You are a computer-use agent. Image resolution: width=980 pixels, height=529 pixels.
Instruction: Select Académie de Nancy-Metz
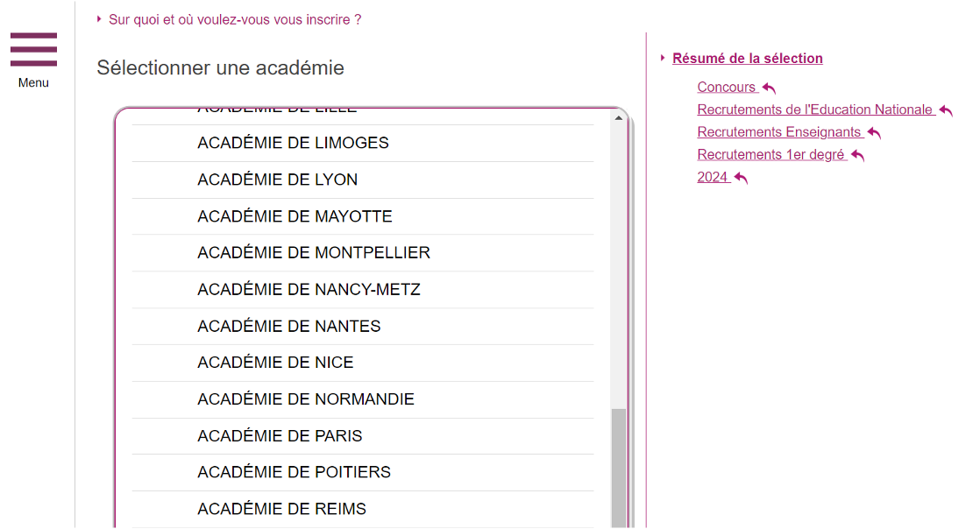309,290
